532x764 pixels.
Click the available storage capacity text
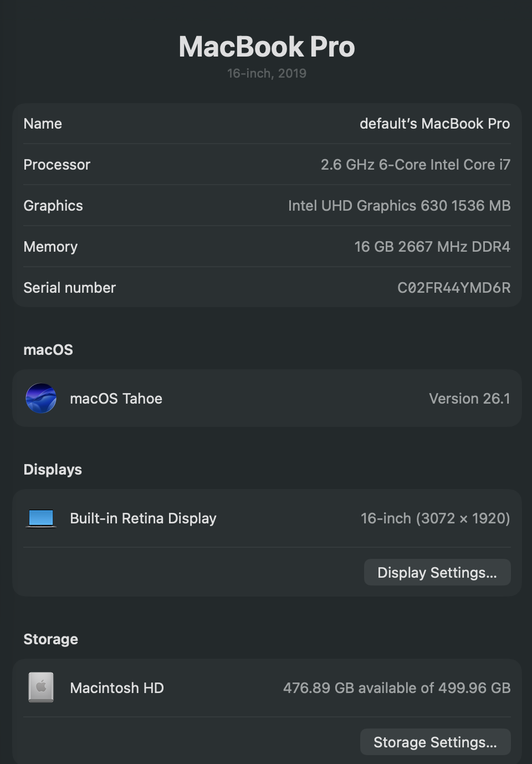click(x=397, y=687)
